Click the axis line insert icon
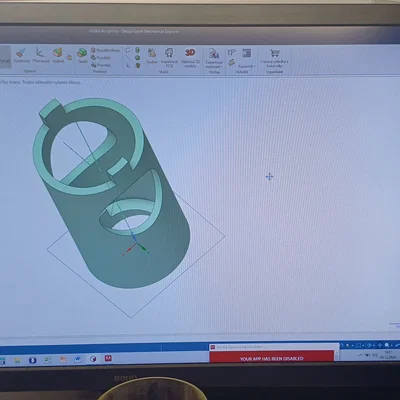 tap(128, 57)
